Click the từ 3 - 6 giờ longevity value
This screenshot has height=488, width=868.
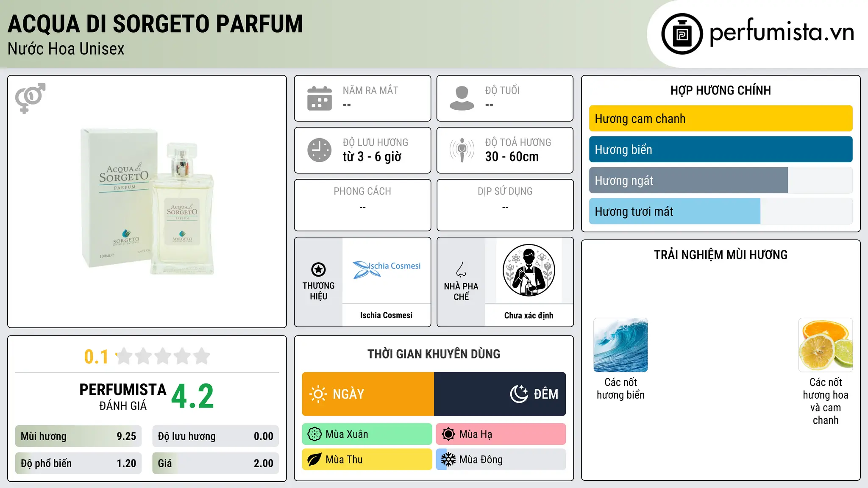[x=372, y=157]
